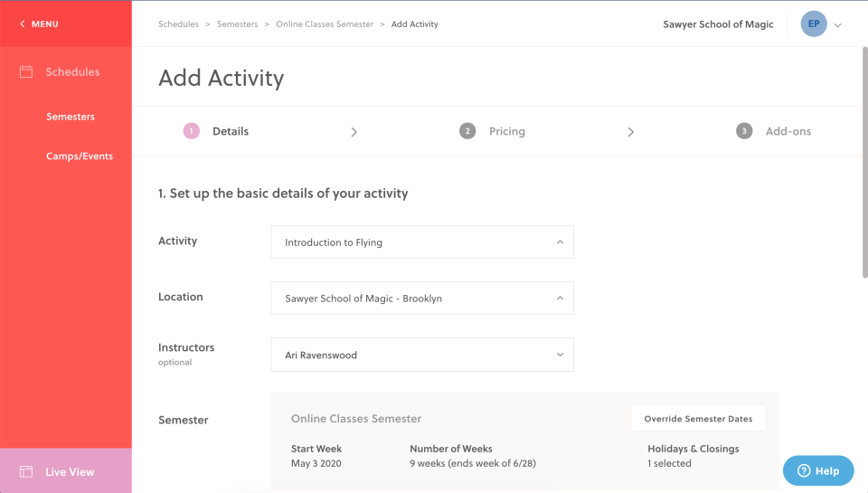Open Semesters in the sidebar
The image size is (868, 493).
click(x=71, y=117)
